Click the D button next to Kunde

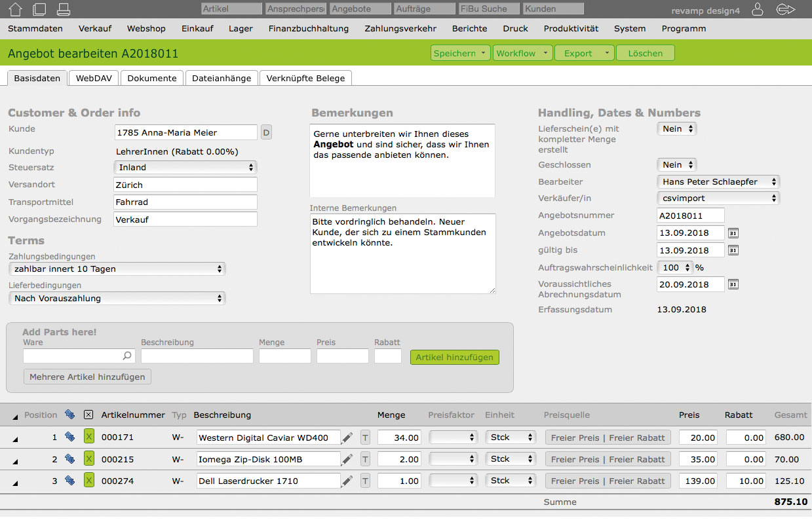pos(266,132)
